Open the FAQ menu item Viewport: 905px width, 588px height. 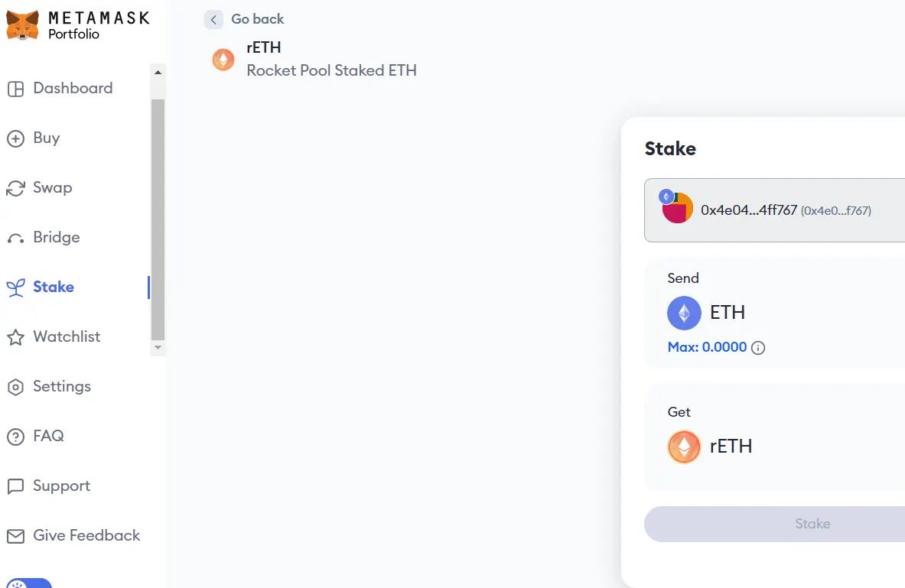click(48, 436)
